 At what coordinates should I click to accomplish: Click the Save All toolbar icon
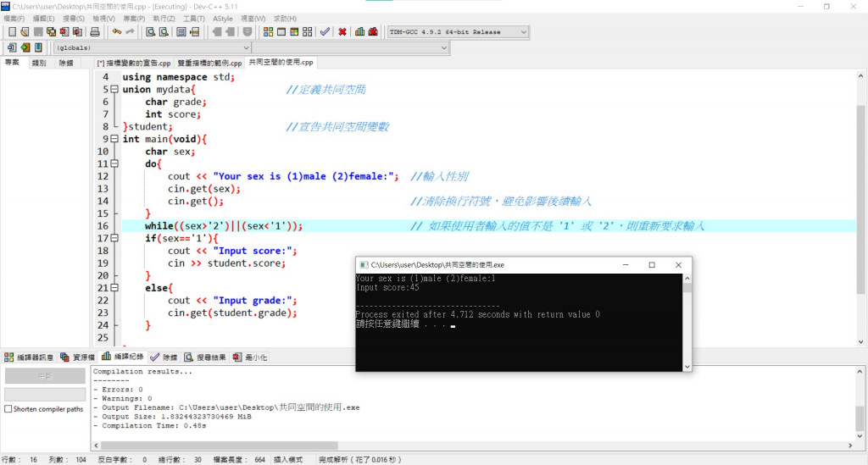coord(52,32)
